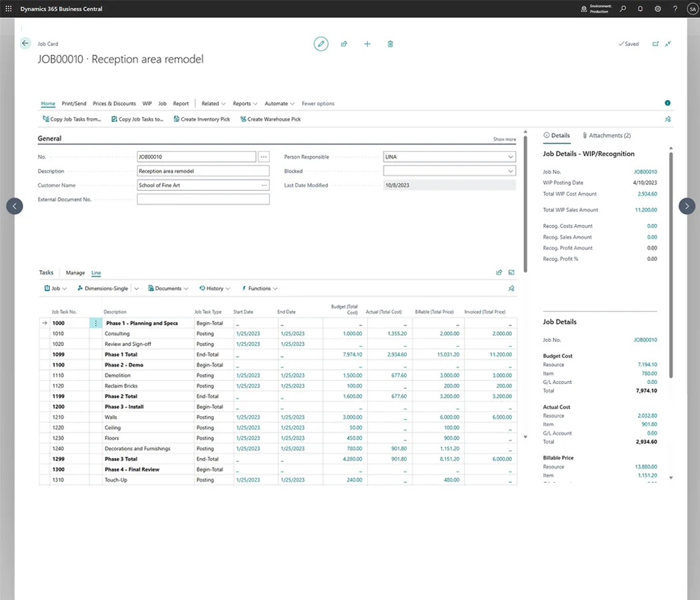Open arrow next to Dimensions-Single
Image resolution: width=700 pixels, height=600 pixels.
click(136, 289)
